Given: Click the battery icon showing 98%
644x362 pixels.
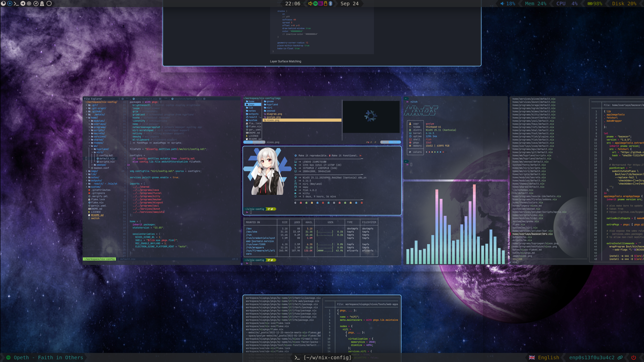Looking at the screenshot, I should coord(590,4).
